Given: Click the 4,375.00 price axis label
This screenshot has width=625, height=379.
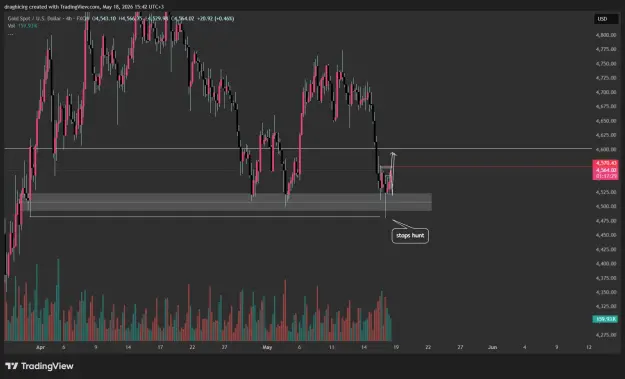Looking at the screenshot, I should click(606, 278).
